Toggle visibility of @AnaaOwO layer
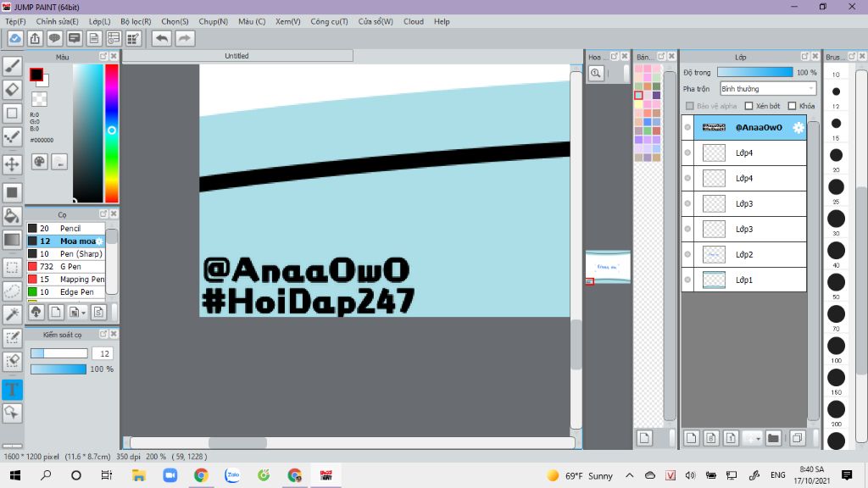This screenshot has height=488, width=868. (x=687, y=127)
